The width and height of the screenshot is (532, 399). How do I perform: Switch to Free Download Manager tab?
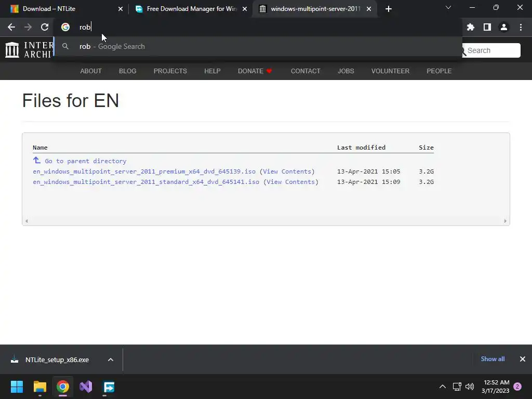[x=190, y=9]
